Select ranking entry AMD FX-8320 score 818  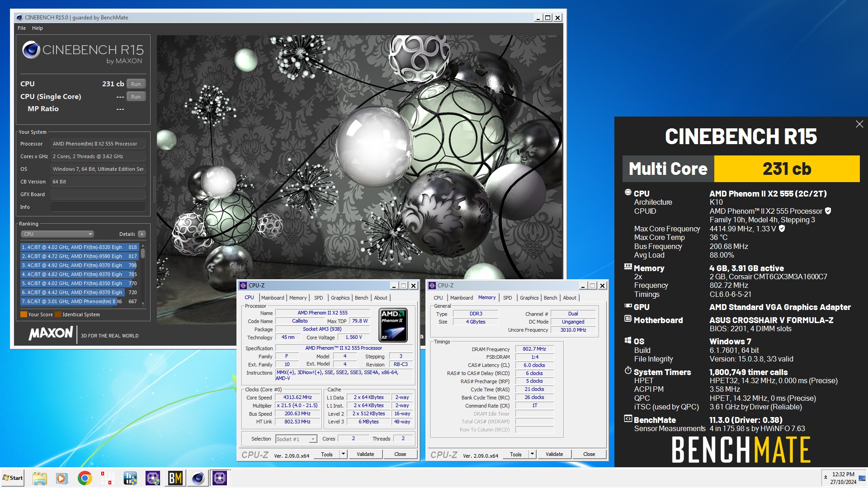(79, 247)
